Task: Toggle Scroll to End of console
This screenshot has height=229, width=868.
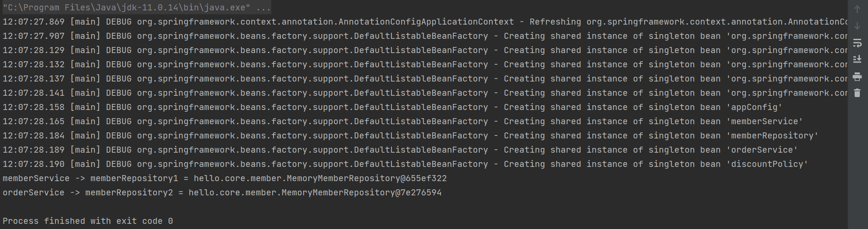Action: pos(857,59)
